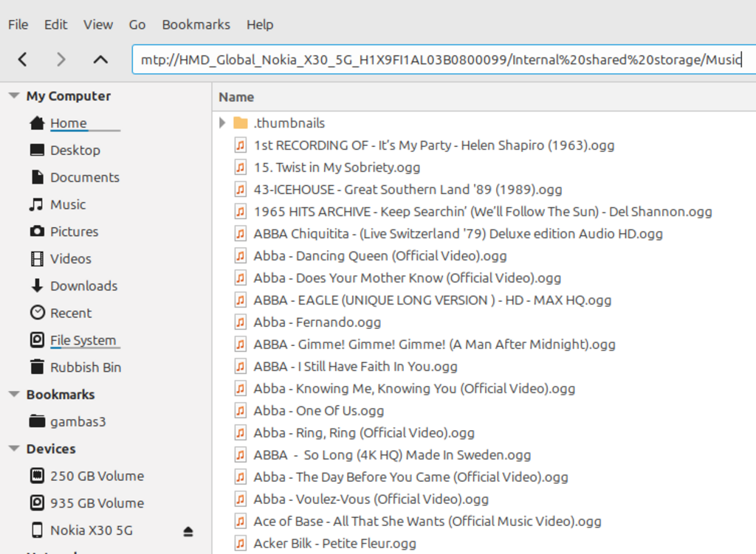Screen dimensions: 756x554
Task: Open Recent in the sidebar
Action: pos(71,313)
